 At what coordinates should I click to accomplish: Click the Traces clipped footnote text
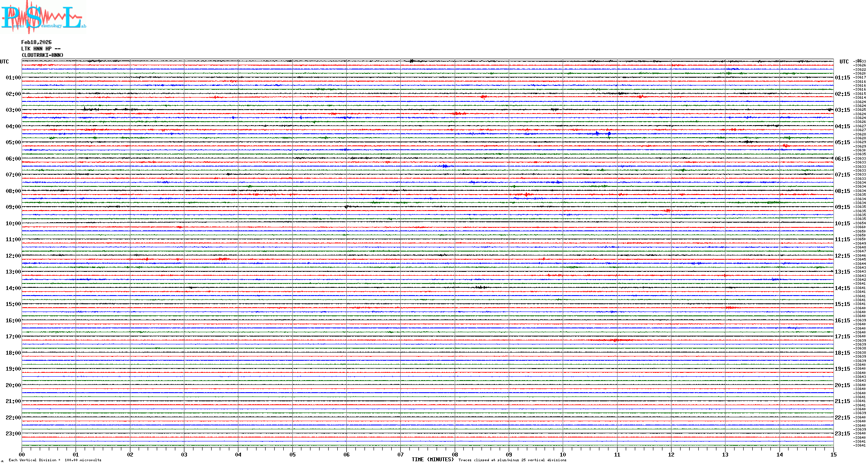(x=512, y=460)
